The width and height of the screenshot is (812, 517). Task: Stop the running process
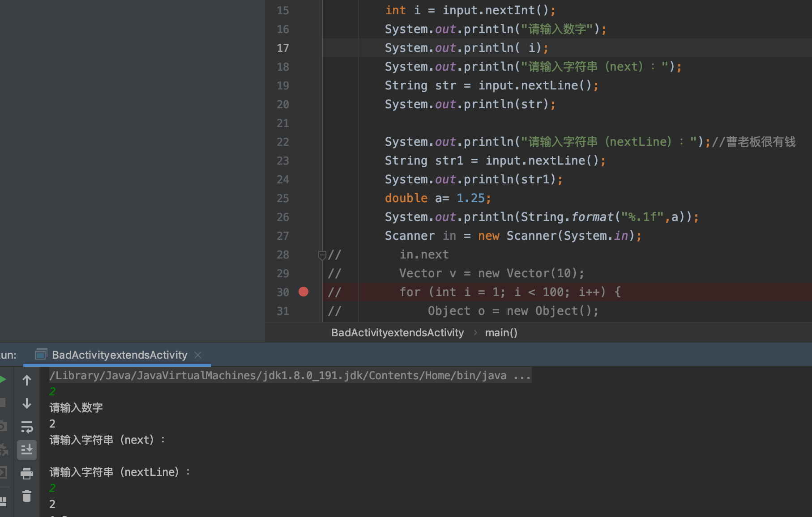3,403
